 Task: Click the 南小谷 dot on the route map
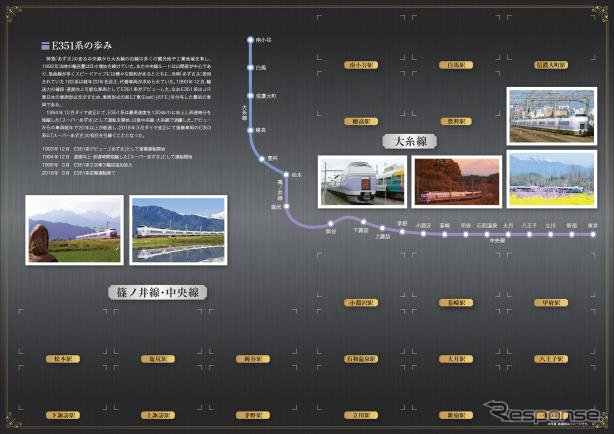click(x=251, y=40)
